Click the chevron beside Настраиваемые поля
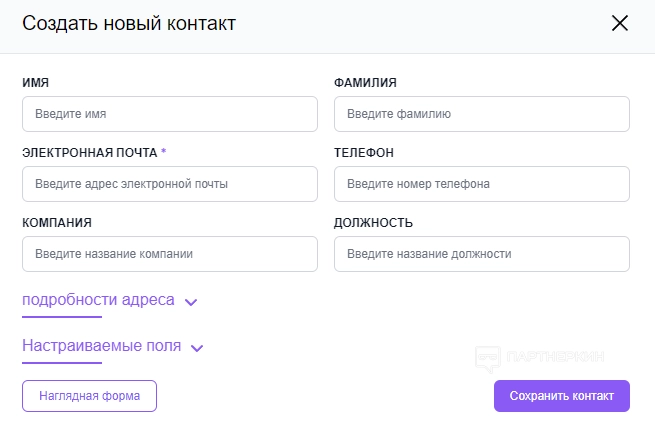This screenshot has height=425, width=655. tap(197, 348)
